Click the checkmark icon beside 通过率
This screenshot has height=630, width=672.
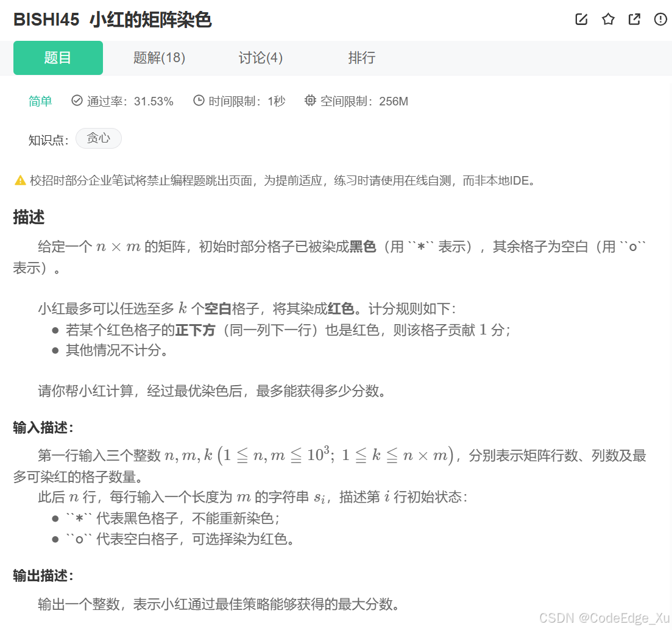point(76,101)
